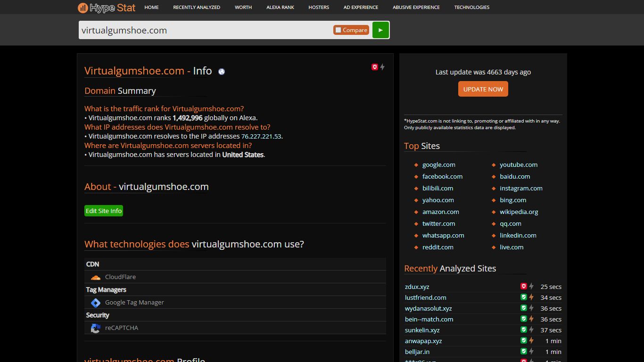Click green shield icon on belljar.in row
Viewport: 644px width, 362px height.
tap(523, 352)
